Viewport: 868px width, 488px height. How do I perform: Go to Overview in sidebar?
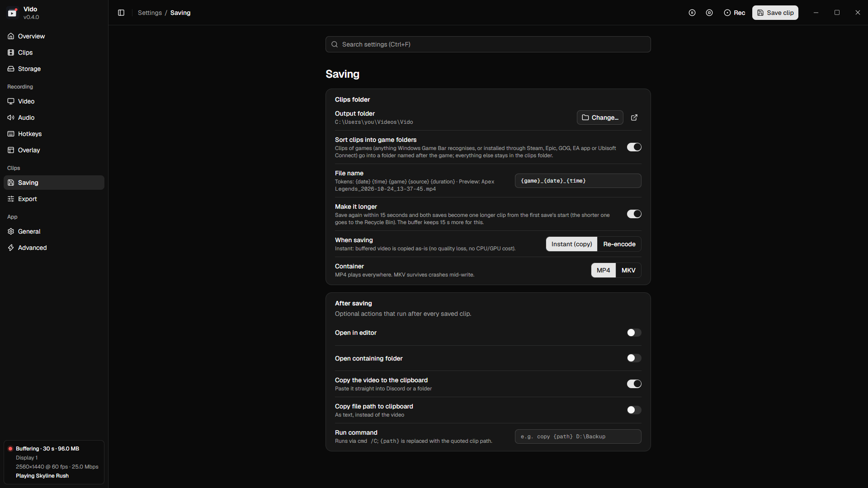[54, 36]
